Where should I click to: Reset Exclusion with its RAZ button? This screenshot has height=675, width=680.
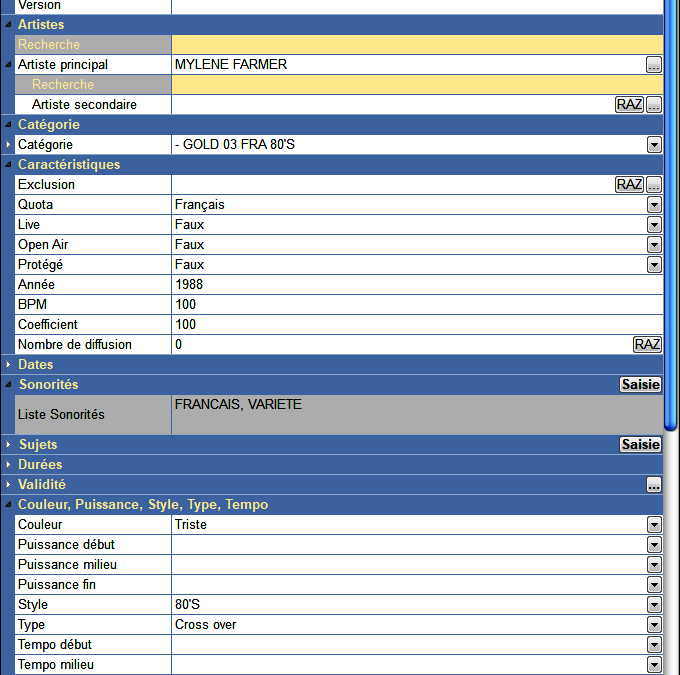click(x=629, y=185)
